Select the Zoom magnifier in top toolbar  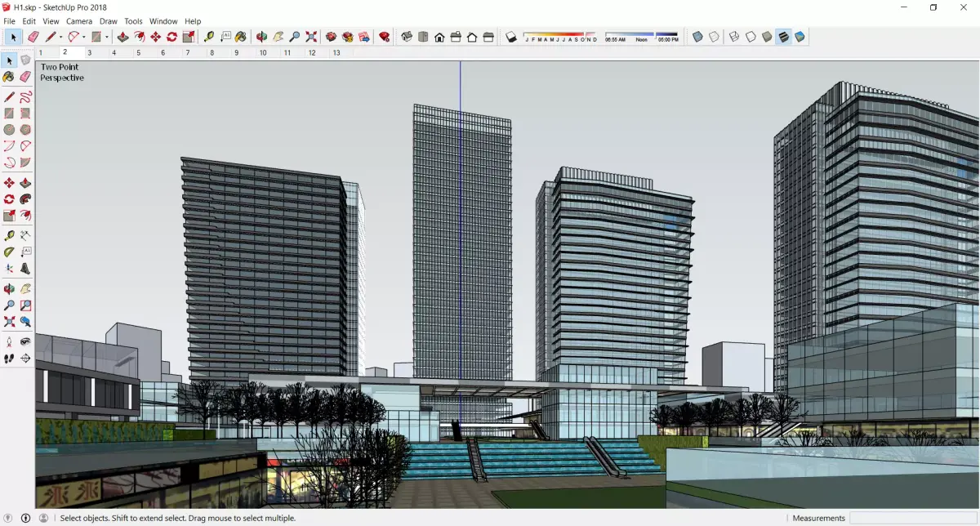coord(295,37)
